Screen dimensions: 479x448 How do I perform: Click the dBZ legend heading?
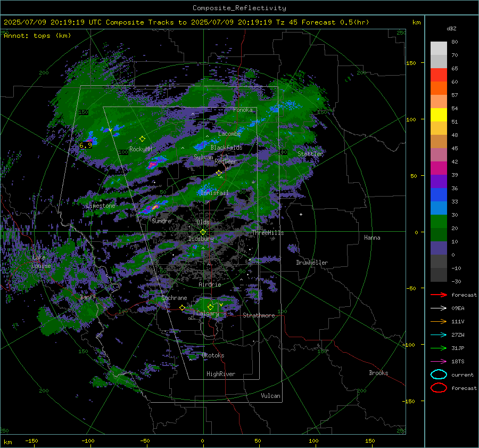(x=451, y=28)
